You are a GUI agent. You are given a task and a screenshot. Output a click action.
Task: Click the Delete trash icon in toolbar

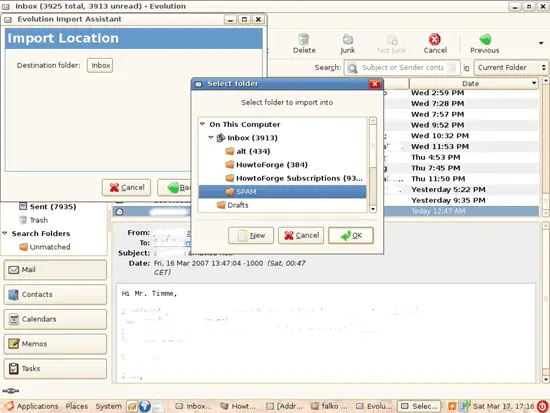tap(304, 39)
